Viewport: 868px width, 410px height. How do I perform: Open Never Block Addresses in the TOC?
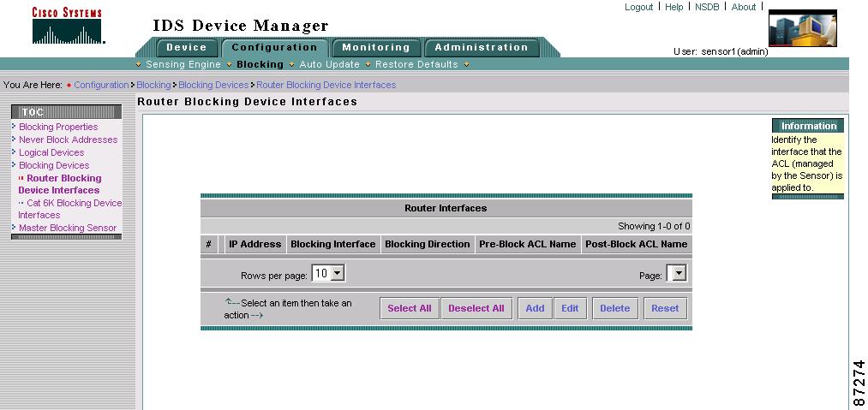68,140
